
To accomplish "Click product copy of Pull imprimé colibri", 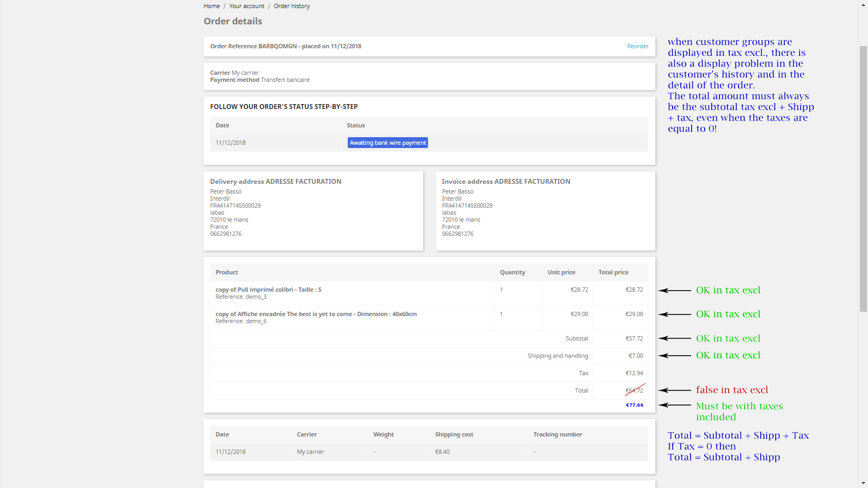I will (x=269, y=290).
